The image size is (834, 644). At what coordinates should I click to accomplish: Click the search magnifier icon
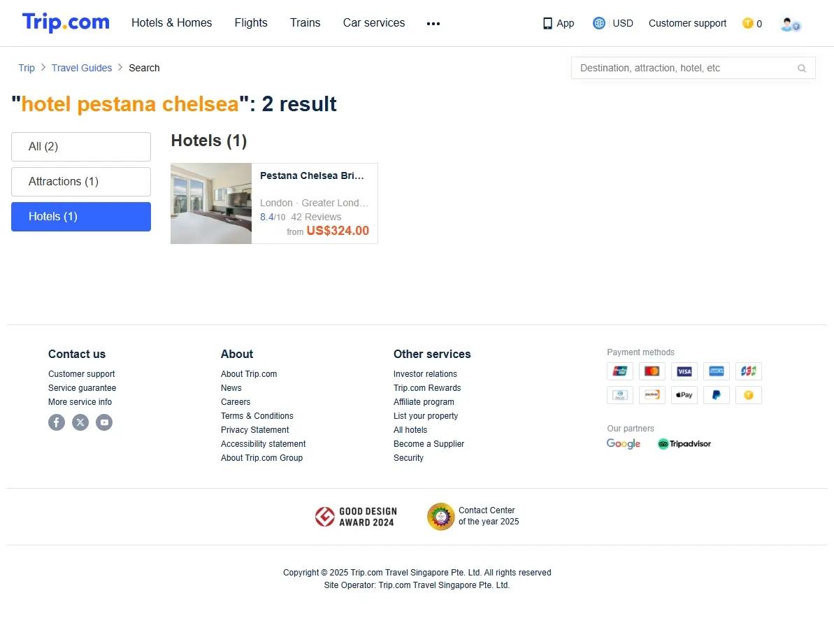point(802,68)
